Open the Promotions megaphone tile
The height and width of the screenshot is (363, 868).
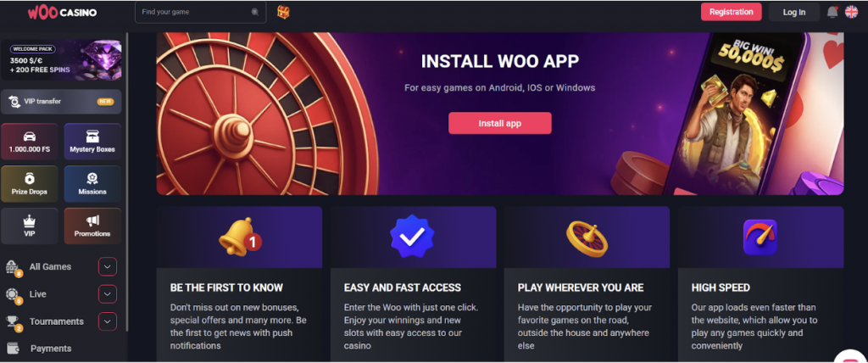92,226
